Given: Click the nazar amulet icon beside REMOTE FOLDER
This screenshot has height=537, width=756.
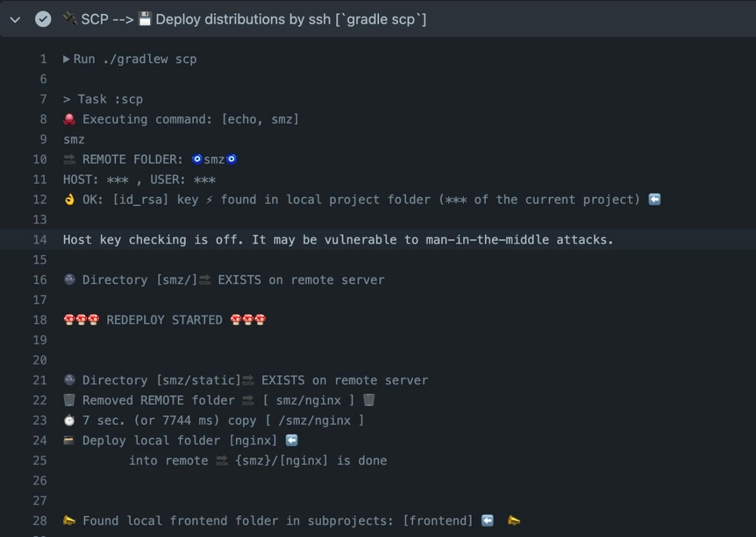Looking at the screenshot, I should pos(198,159).
